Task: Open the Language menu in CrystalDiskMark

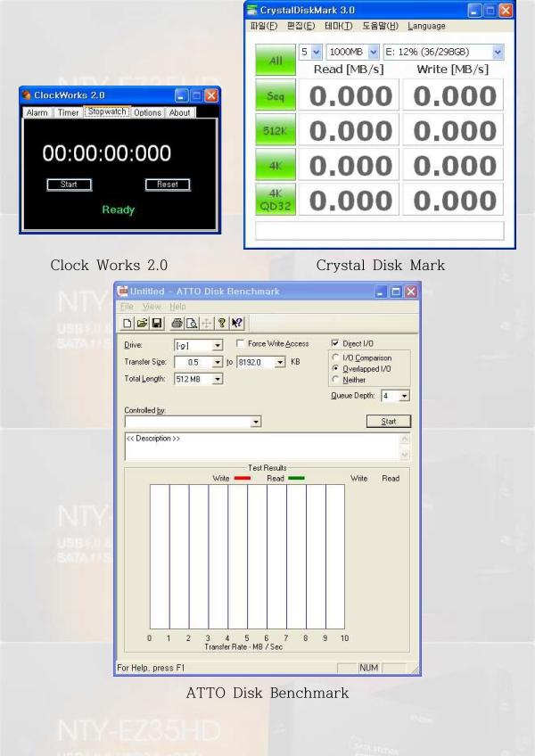Action: click(426, 26)
